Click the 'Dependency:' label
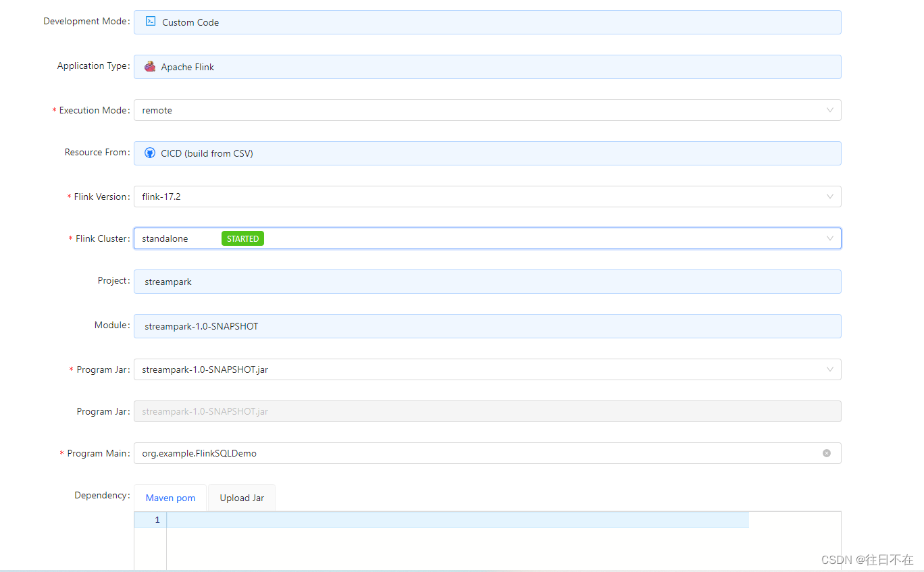Image resolution: width=924 pixels, height=572 pixels. 102,495
